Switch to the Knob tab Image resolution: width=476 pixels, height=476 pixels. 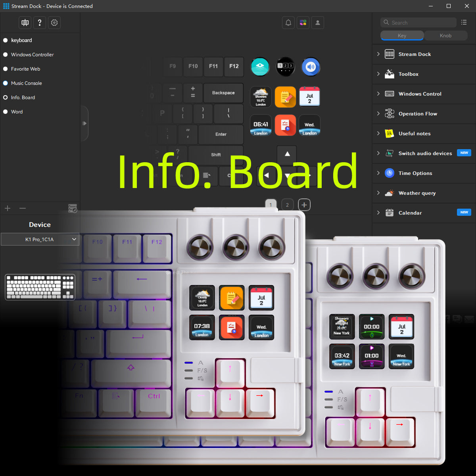445,35
